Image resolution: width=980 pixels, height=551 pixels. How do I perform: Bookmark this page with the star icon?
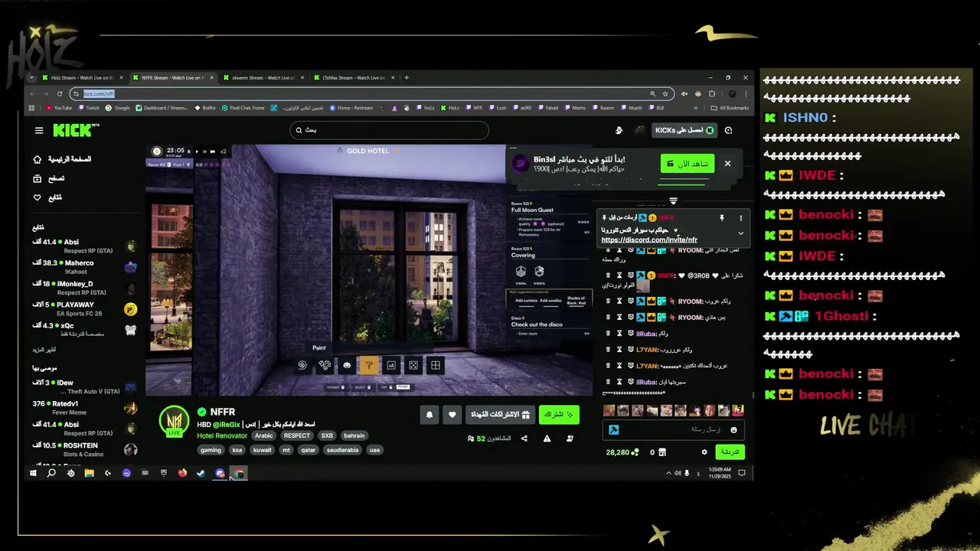665,93
